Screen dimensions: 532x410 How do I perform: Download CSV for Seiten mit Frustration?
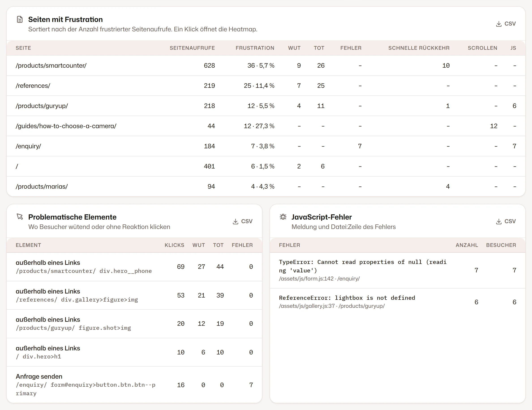click(x=506, y=24)
